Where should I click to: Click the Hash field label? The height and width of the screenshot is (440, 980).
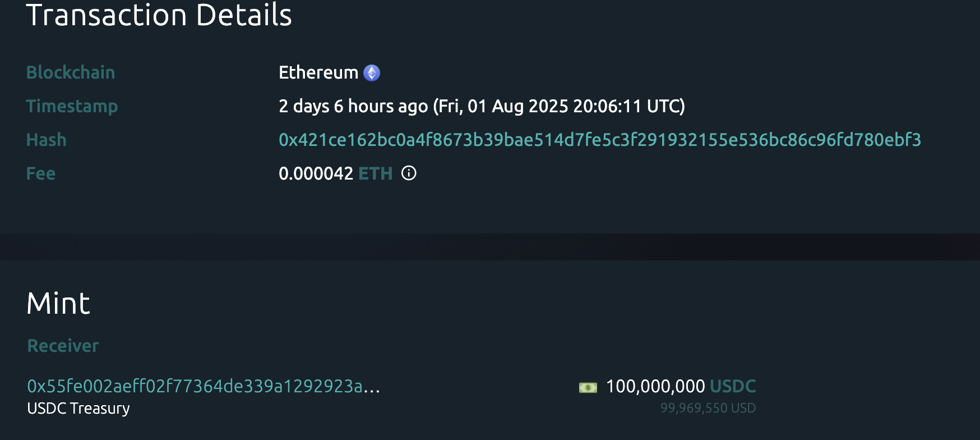47,140
